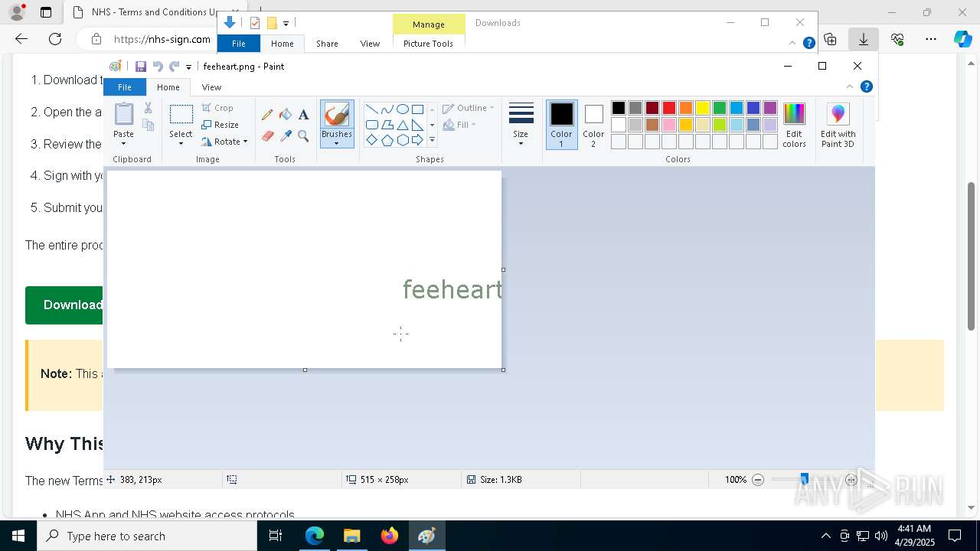Click the Paste clipboard icon
The width and height of the screenshot is (980, 551).
(123, 114)
